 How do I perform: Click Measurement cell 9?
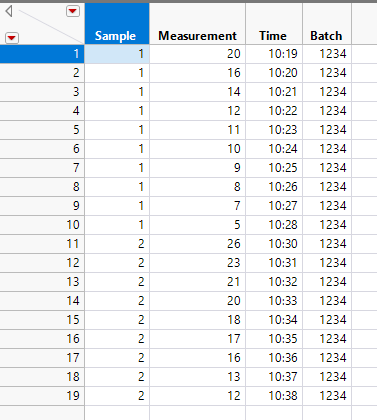pos(197,168)
